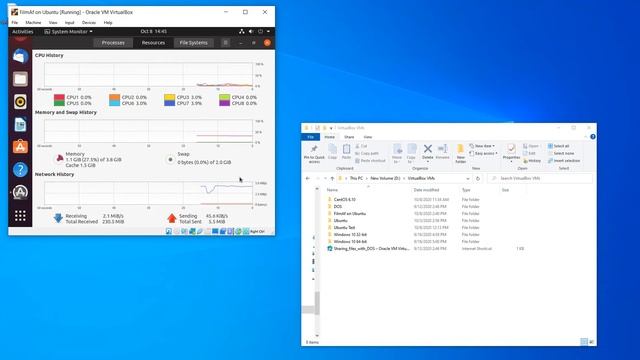Open the System Monitor hamburger menu
The image size is (640, 360).
(x=225, y=42)
